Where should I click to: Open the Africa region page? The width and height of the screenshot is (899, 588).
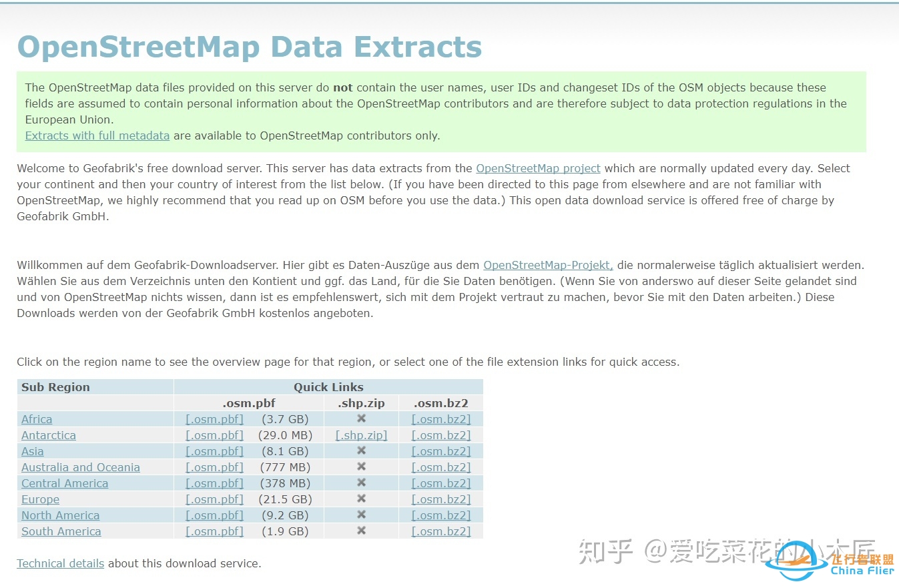(37, 419)
